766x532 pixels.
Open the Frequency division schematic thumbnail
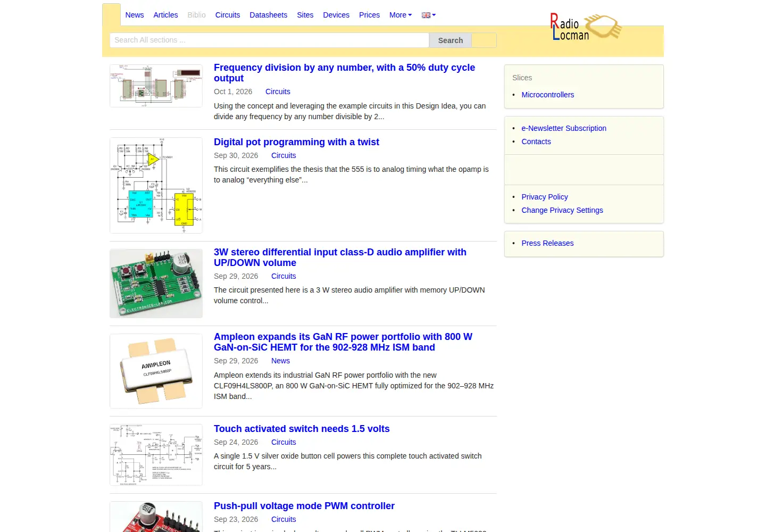pyautogui.click(x=156, y=86)
